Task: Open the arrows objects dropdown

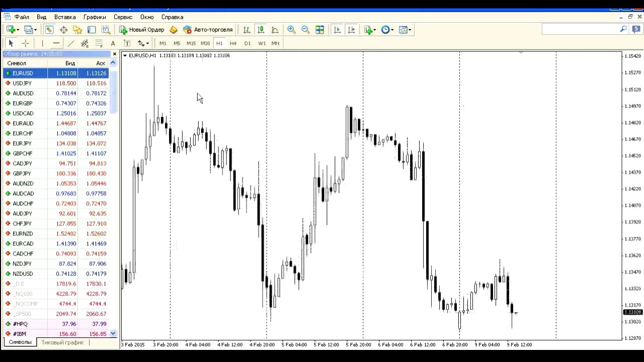Action: 143,43
